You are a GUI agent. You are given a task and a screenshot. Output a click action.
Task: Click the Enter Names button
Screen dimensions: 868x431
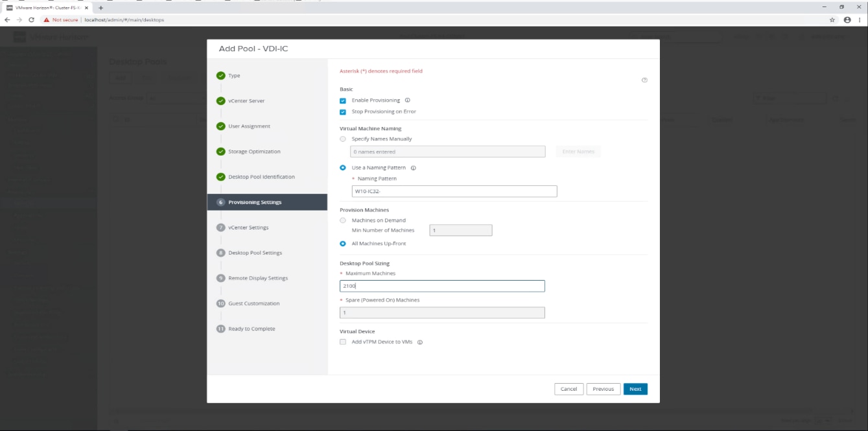tap(578, 152)
